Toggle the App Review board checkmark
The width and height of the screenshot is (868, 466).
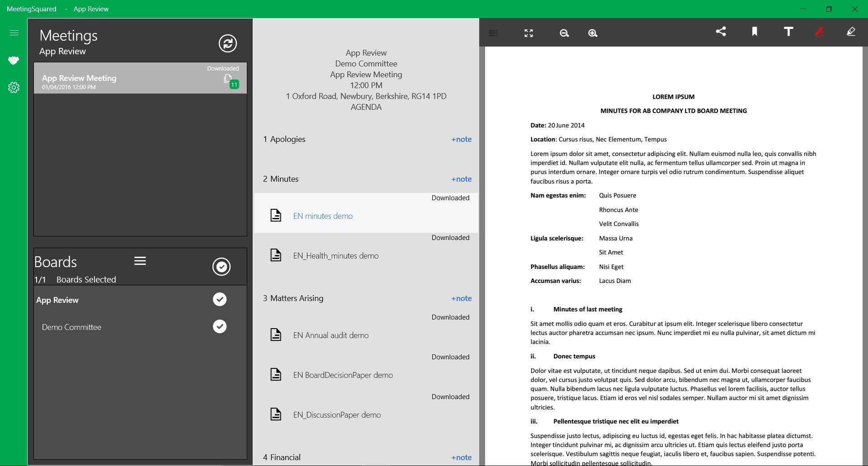[220, 299]
